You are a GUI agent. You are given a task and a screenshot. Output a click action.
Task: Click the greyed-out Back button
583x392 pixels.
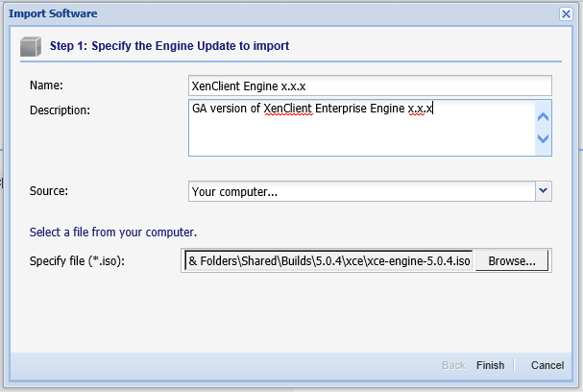[x=453, y=365]
